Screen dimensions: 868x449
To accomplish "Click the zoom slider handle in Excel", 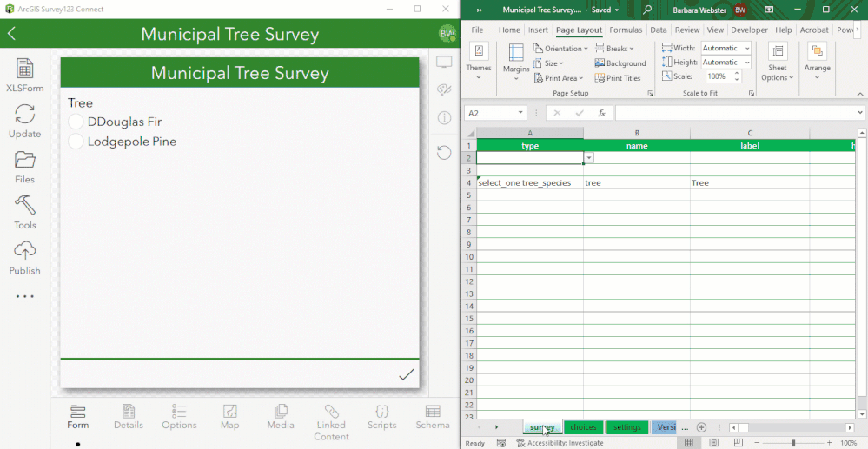I will pyautogui.click(x=793, y=443).
